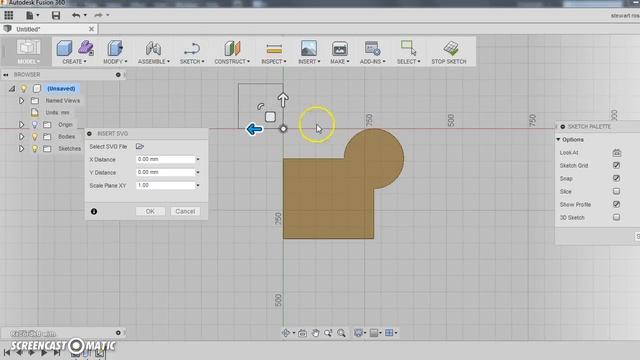Image resolution: width=640 pixels, height=360 pixels.
Task: Click the Construct plane icon
Action: coord(232,49)
